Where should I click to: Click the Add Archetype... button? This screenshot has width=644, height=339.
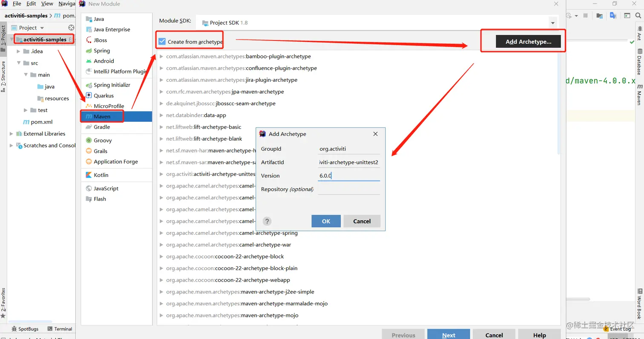pos(528,42)
